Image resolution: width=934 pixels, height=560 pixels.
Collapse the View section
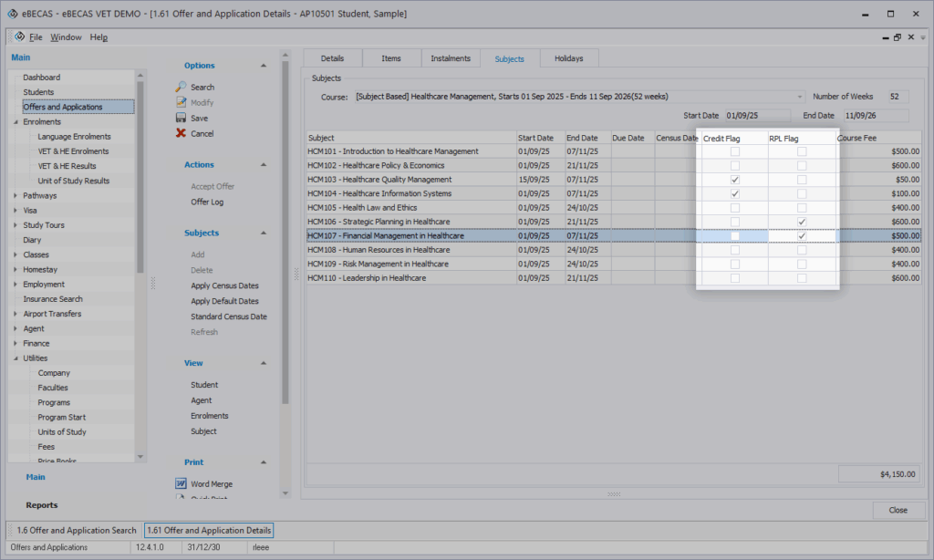[264, 363]
